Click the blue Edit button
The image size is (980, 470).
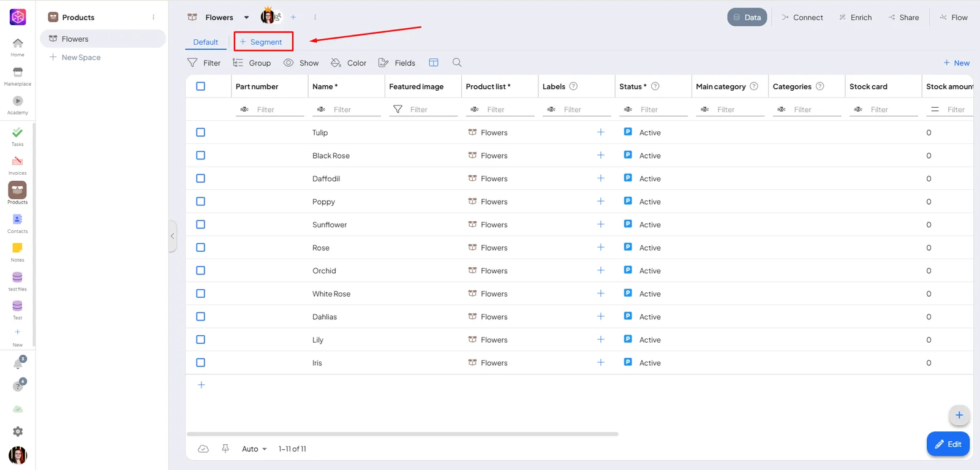948,444
